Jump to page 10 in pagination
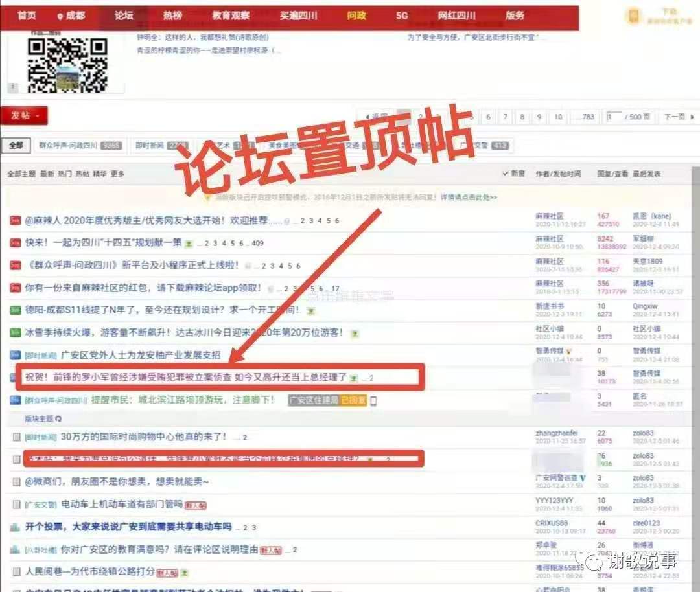This screenshot has height=592, width=700. 557,117
